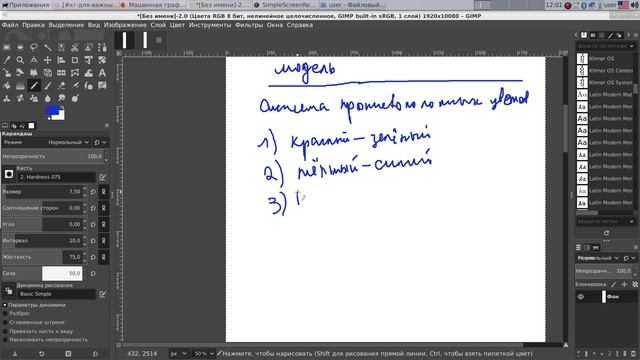Click the edit dynamics icon beside Basic Simple
This screenshot has width=640, height=360.
[x=102, y=294]
